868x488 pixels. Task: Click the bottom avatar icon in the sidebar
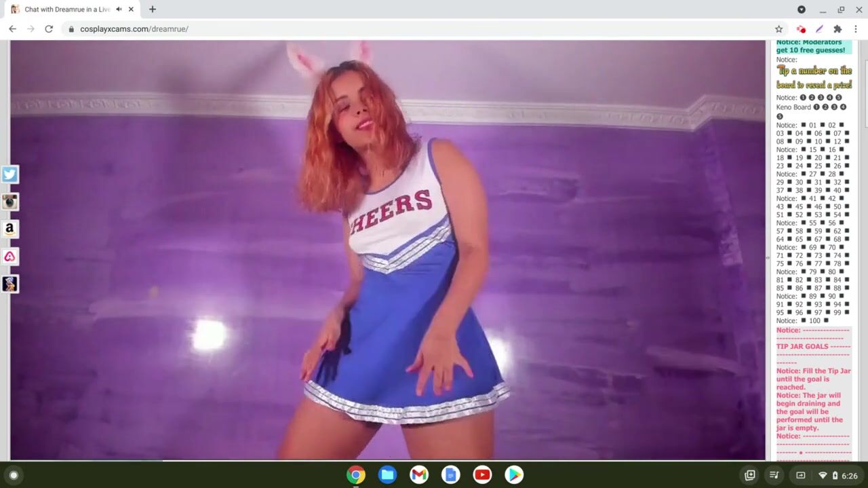(x=9, y=284)
